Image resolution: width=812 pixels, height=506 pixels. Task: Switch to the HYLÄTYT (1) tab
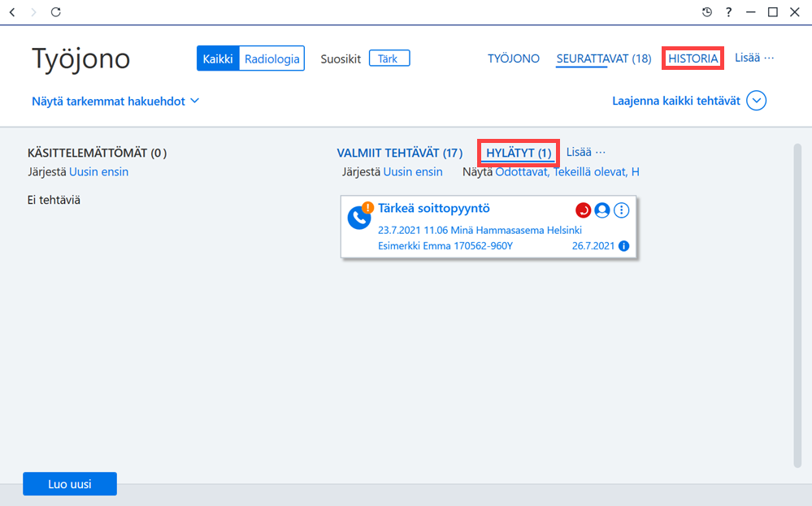[x=519, y=153]
